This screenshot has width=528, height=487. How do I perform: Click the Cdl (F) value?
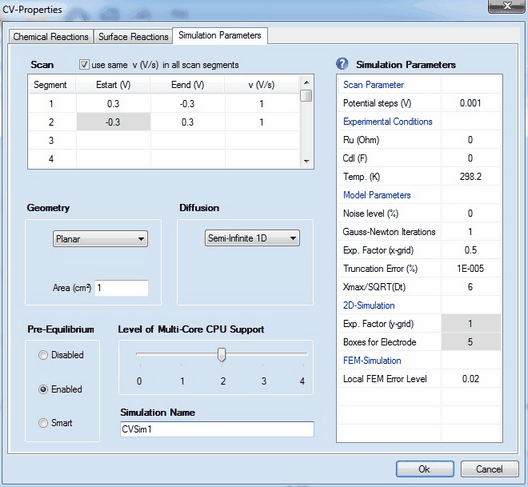(x=470, y=158)
